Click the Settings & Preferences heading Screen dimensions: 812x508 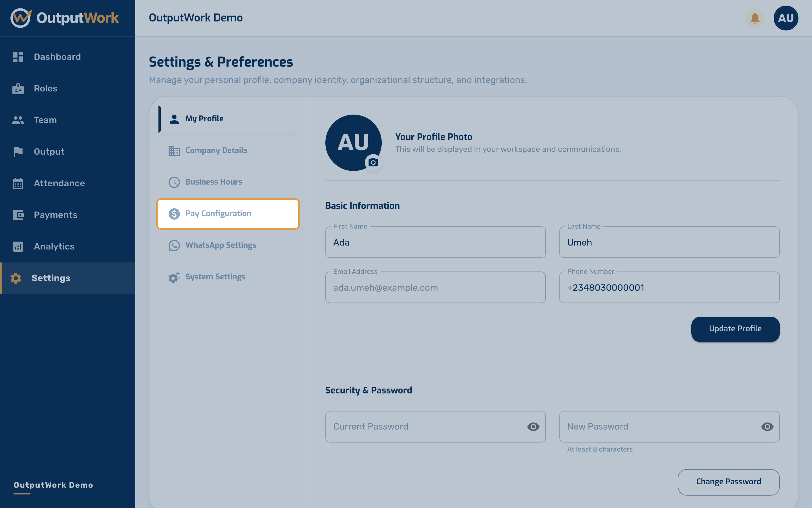tap(221, 62)
